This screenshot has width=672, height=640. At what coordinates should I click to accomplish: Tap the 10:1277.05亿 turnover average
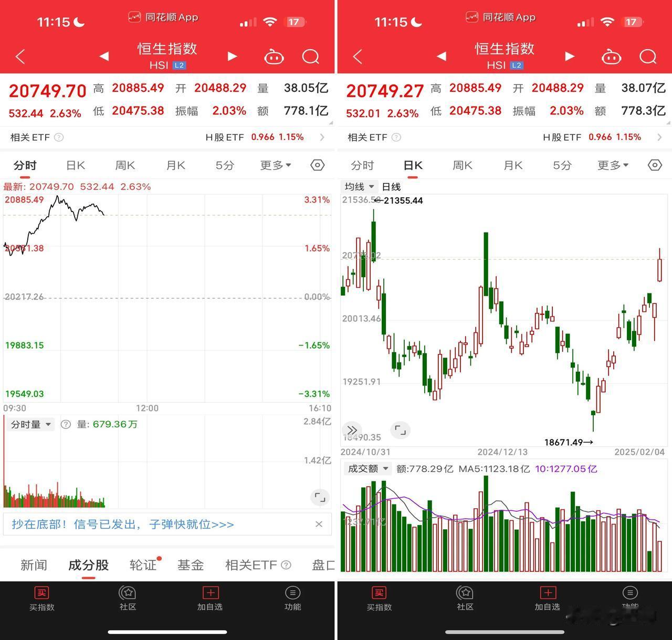pos(566,469)
